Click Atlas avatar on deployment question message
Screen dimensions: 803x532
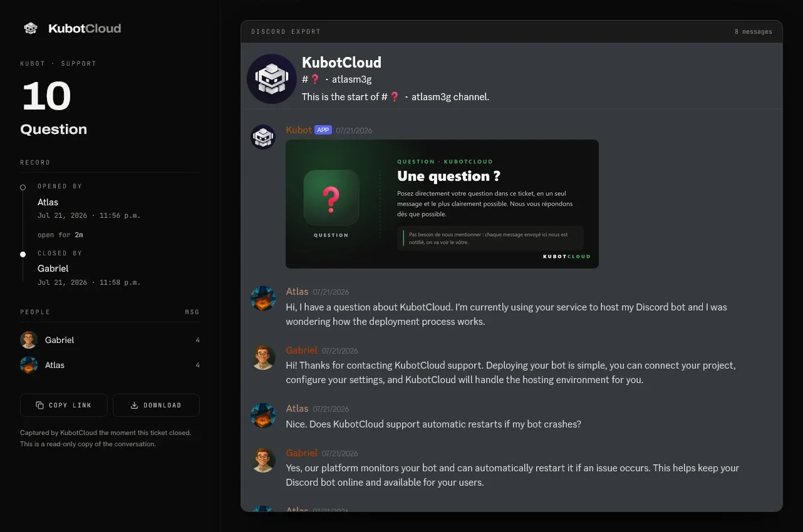click(x=263, y=299)
